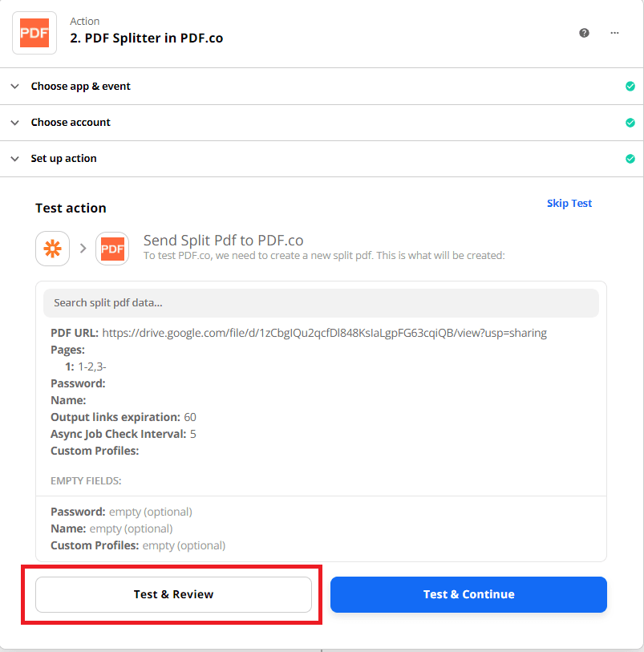Click the Search split pdf data field

click(x=321, y=302)
